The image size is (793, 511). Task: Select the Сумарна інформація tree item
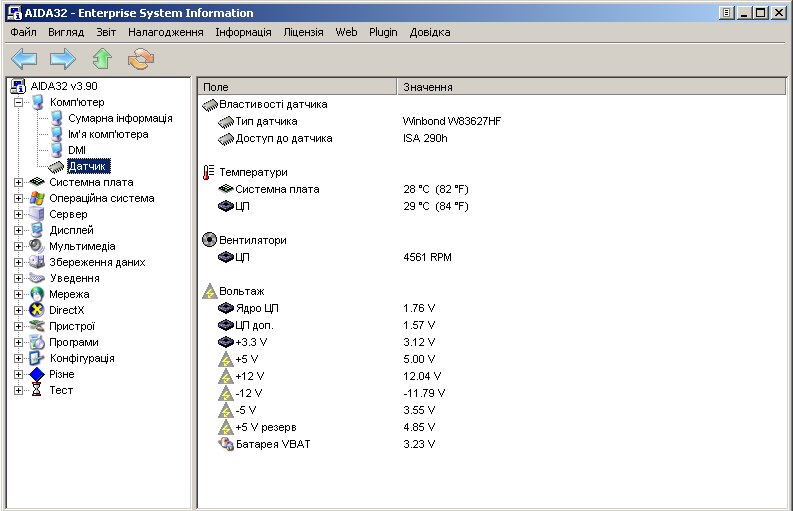tap(120, 118)
